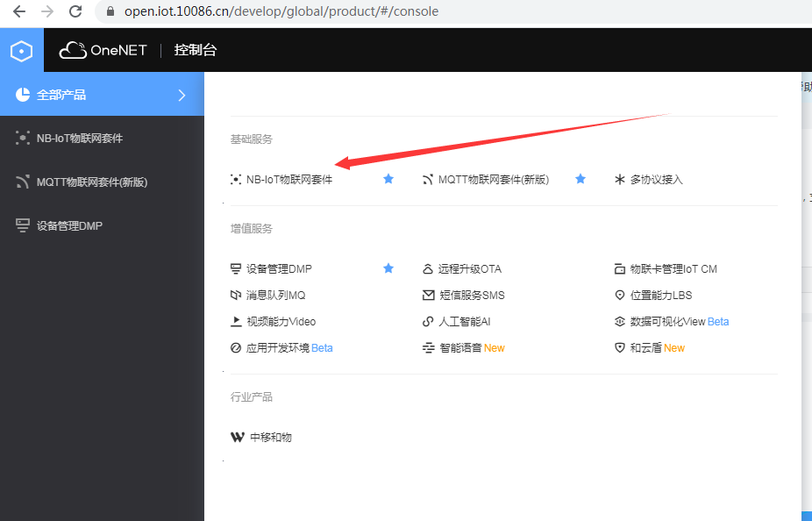Viewport: 812px width, 521px height.
Task: Open 物联卡管理IoT CM service
Action: tap(673, 268)
